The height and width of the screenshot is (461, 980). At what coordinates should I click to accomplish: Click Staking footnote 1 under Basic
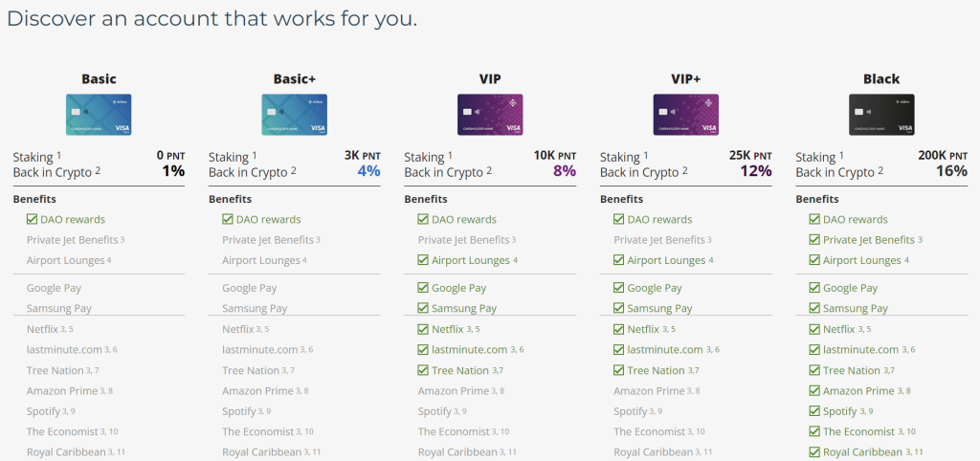tap(59, 154)
